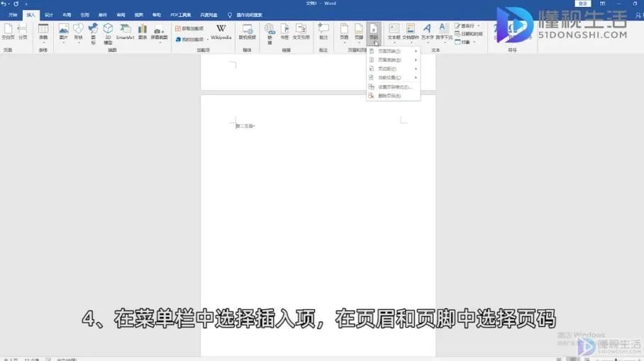Insert WordArt (艺术字)

(x=427, y=33)
